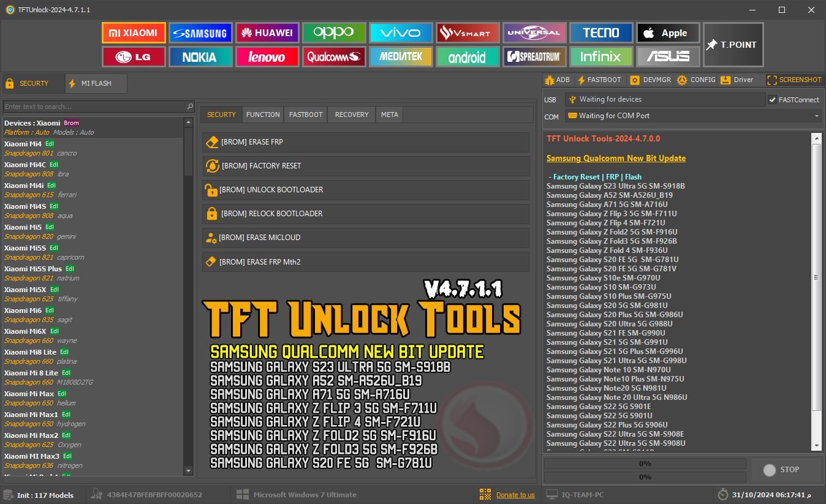Image resolution: width=826 pixels, height=504 pixels.
Task: Run [BROM] RELOCK BOOTLOADER
Action: tap(366, 214)
